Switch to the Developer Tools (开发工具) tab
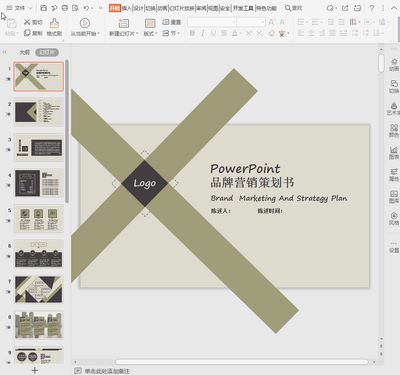This screenshot has height=375, width=400. coord(243,8)
